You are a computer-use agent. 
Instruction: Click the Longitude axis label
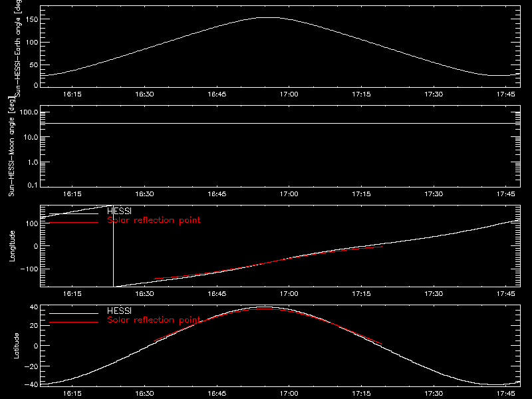12,246
